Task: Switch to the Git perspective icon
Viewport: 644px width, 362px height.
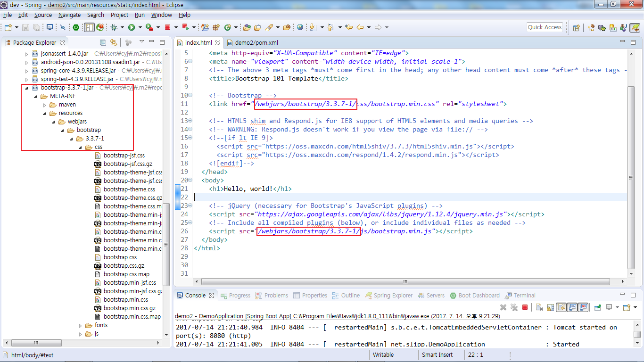Action: point(613,28)
